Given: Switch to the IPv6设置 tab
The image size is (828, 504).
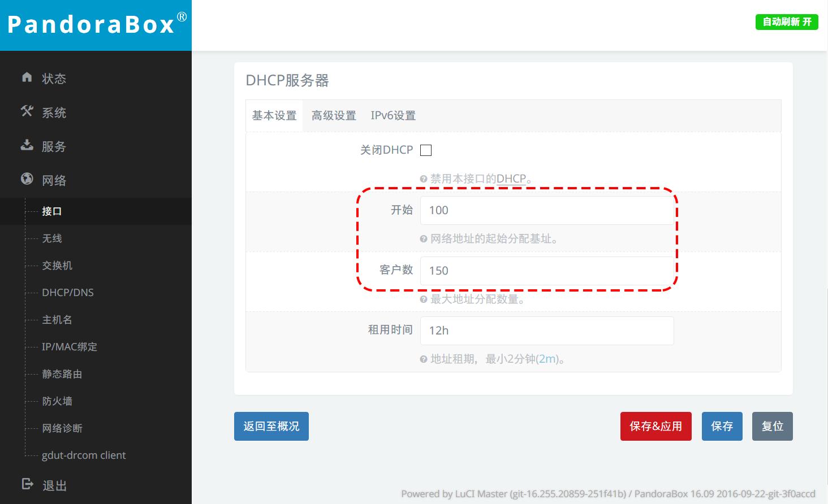Looking at the screenshot, I should point(393,115).
